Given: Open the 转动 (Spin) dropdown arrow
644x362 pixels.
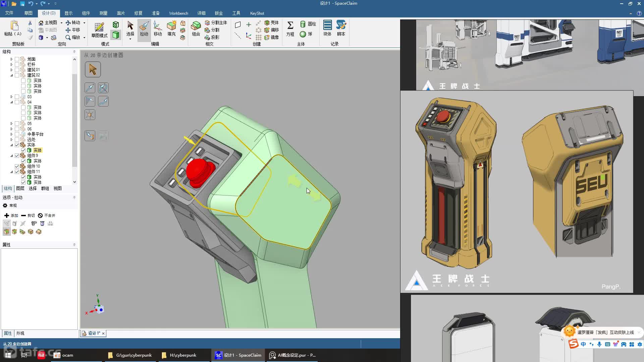Looking at the screenshot, I should (x=84, y=23).
